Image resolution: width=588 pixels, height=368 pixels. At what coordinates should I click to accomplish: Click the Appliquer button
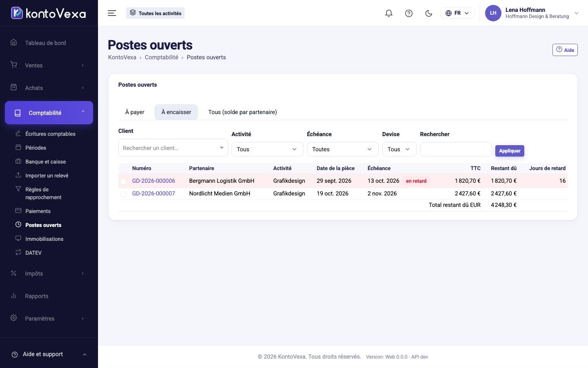(510, 151)
